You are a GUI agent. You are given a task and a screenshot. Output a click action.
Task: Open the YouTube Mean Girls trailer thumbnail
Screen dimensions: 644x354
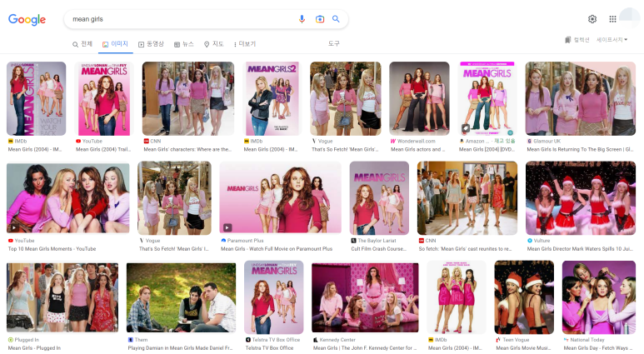click(x=103, y=98)
